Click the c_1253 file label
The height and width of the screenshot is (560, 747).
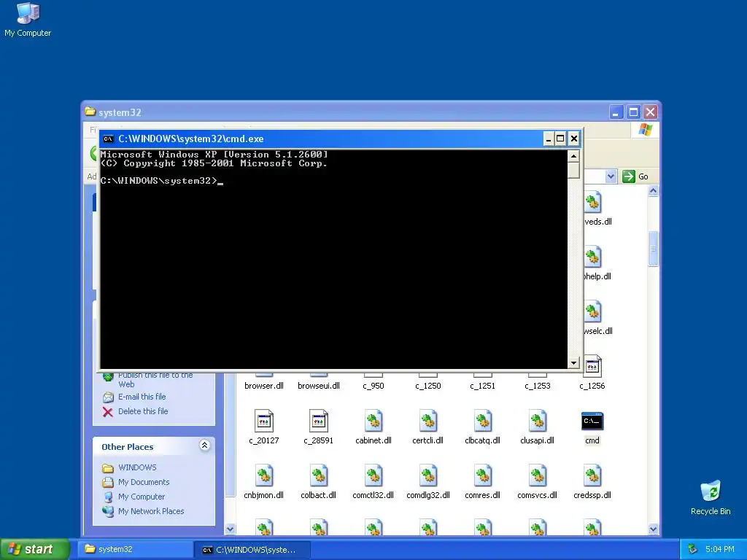coord(538,386)
